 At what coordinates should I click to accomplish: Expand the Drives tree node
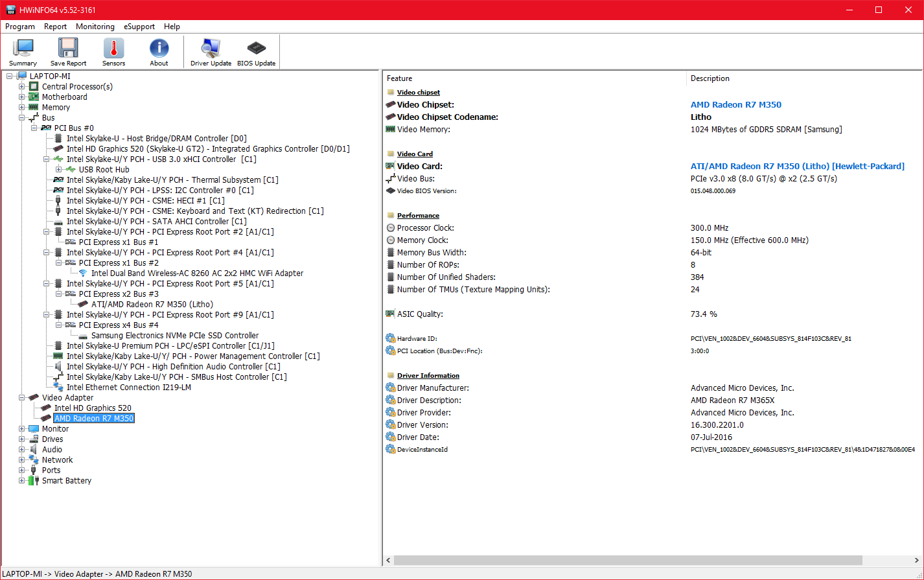click(22, 439)
